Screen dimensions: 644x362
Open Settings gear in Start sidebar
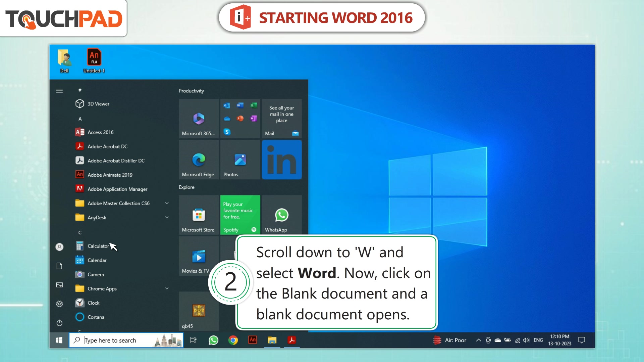point(59,304)
